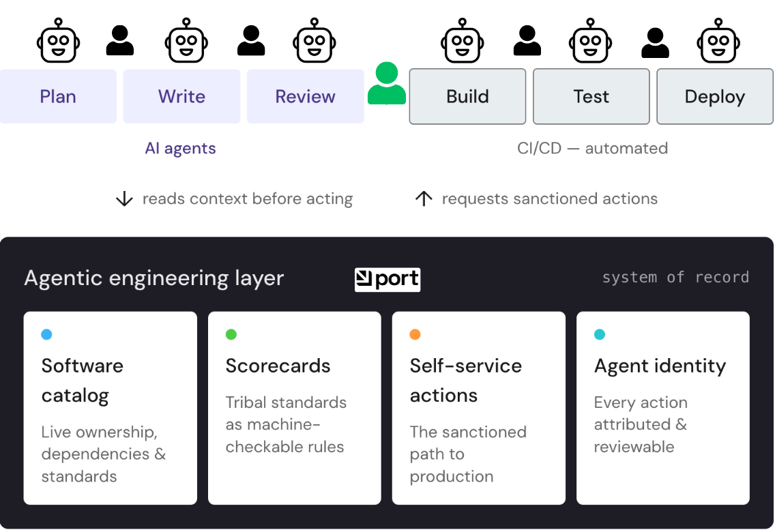
Task: Click the black person icon between Write and Review
Action: tap(251, 40)
